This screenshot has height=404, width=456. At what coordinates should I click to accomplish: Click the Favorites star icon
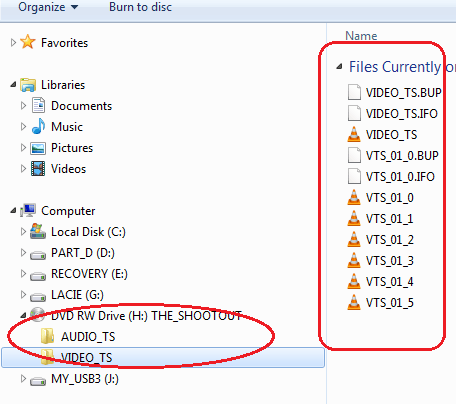coord(28,42)
